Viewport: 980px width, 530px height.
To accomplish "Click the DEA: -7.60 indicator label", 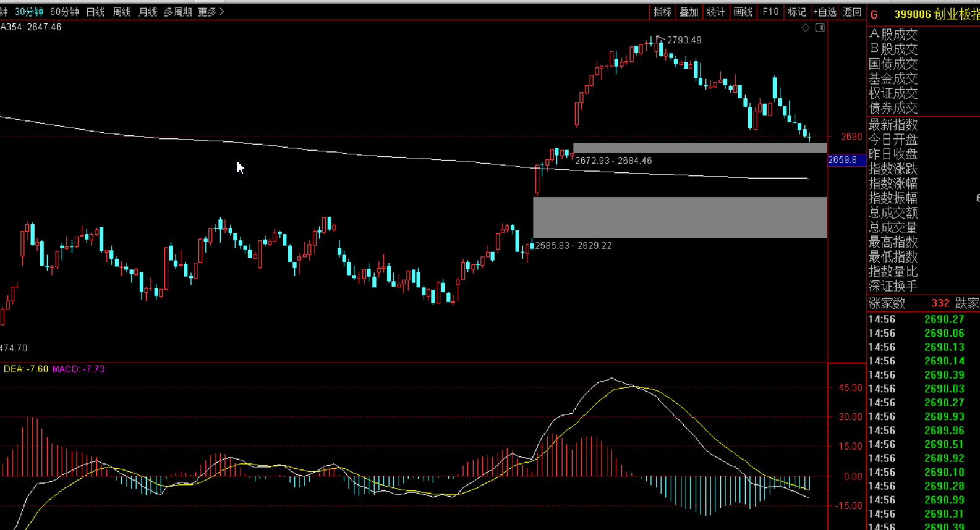I will click(26, 369).
